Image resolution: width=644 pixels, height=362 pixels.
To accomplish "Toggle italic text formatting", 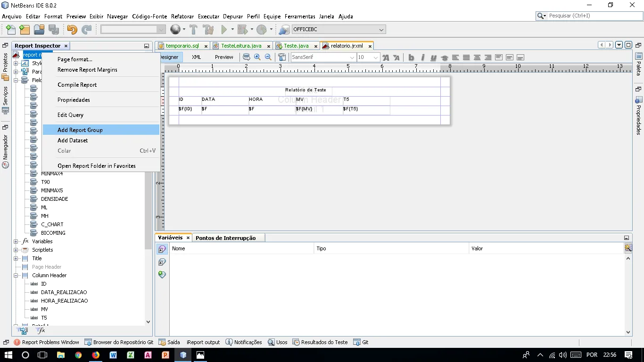I will tap(422, 58).
